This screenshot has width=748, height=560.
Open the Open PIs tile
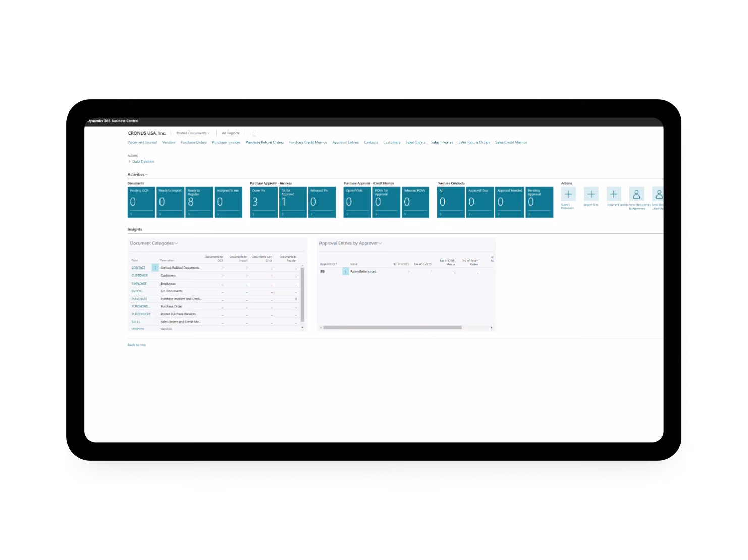coord(264,202)
